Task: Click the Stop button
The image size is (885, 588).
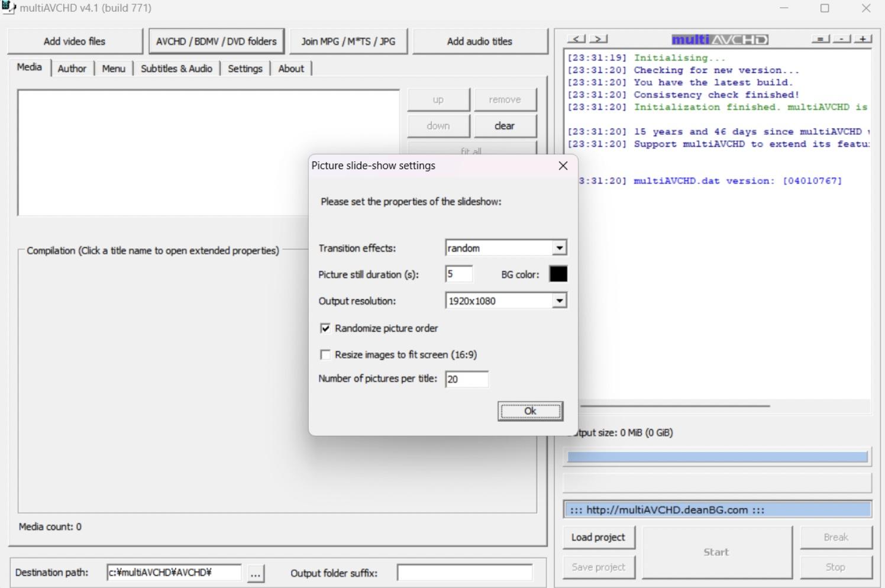Action: click(836, 567)
